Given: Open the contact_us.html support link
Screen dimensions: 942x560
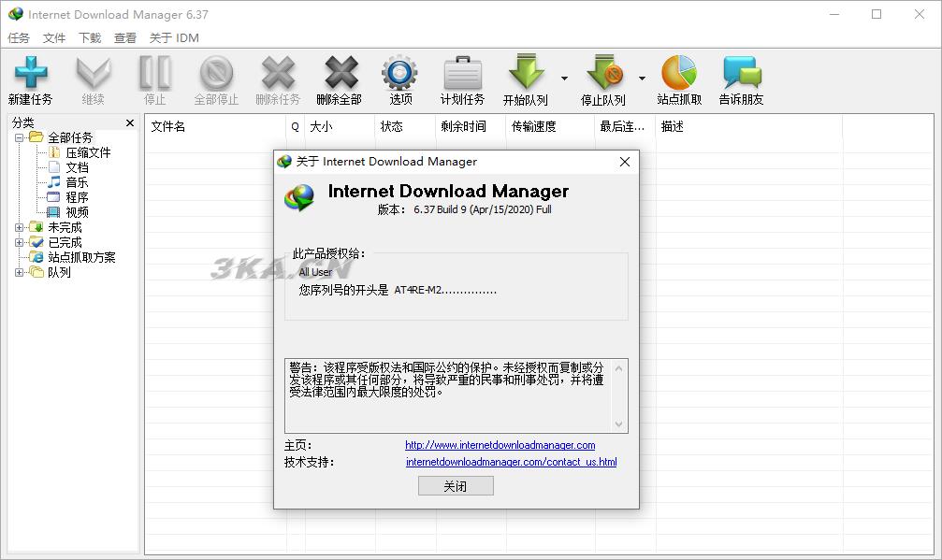Looking at the screenshot, I should tap(512, 462).
